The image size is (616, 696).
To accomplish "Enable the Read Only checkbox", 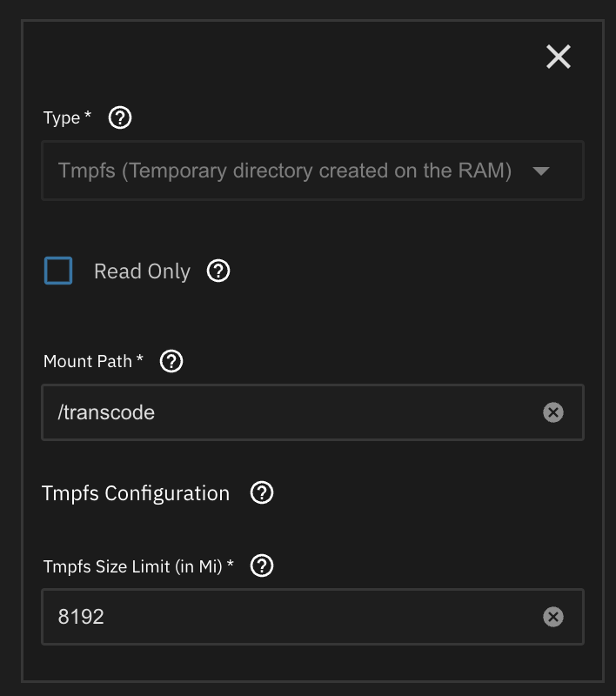I will [x=58, y=271].
